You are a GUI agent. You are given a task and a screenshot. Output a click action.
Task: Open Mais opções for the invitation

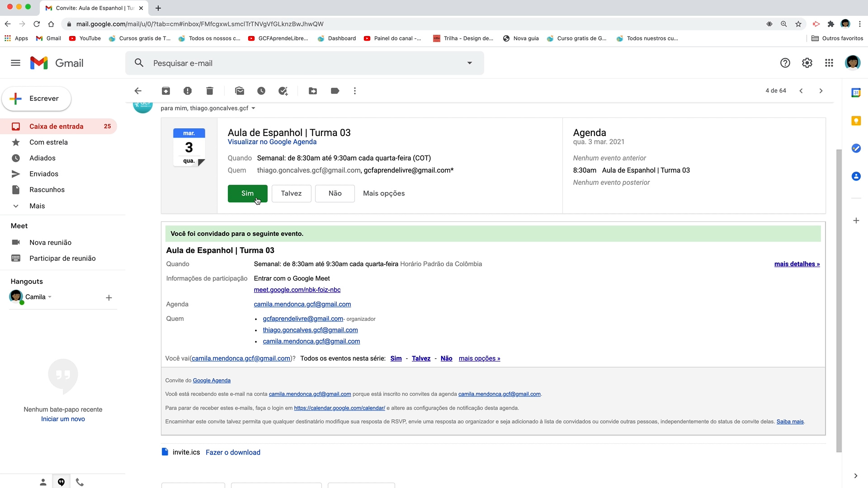(x=384, y=193)
